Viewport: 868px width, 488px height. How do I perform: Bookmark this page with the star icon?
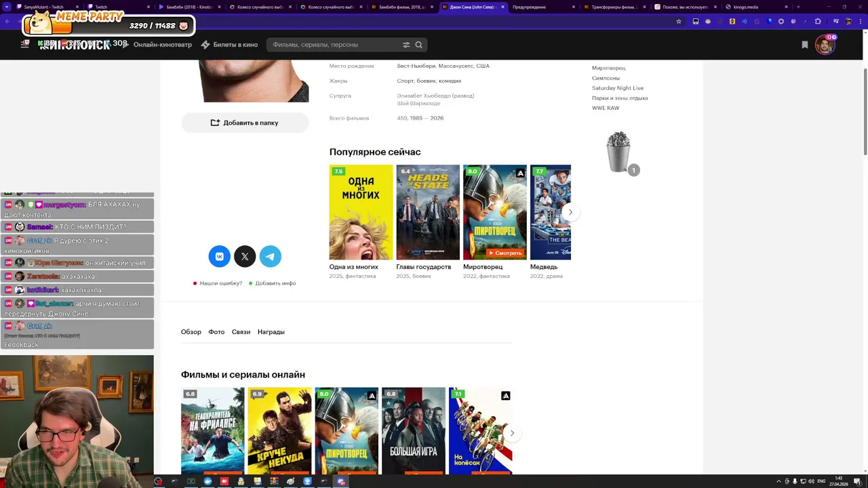tap(679, 21)
